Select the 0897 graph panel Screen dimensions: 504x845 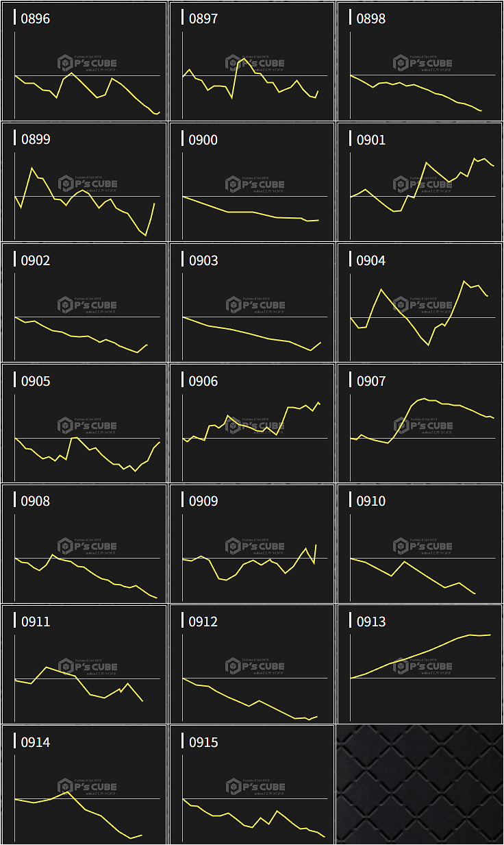coord(252,62)
